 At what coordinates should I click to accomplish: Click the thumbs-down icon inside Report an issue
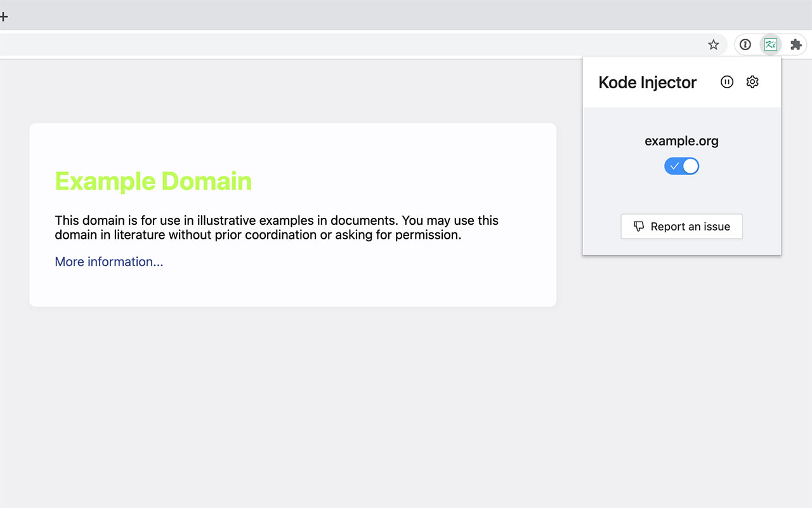tap(638, 226)
